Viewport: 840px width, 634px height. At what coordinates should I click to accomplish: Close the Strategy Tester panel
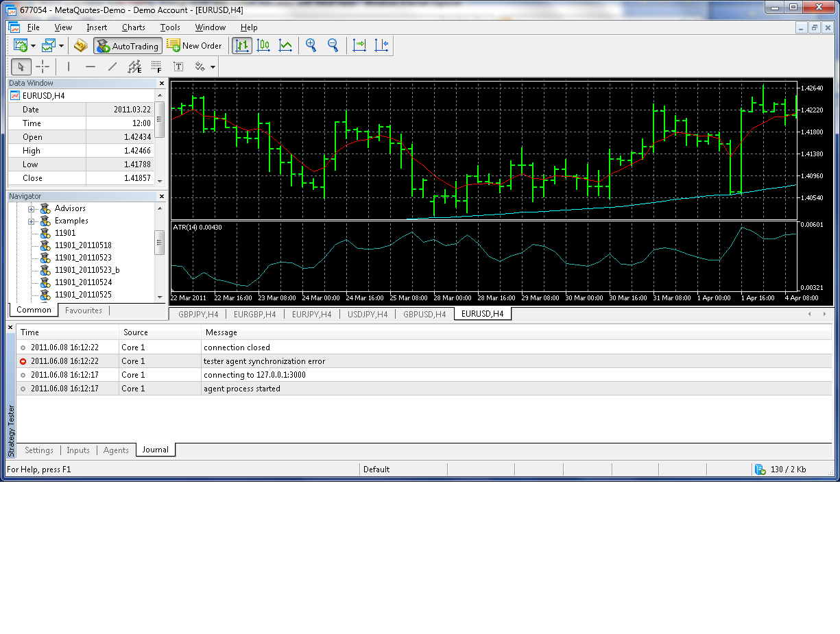tap(10, 328)
